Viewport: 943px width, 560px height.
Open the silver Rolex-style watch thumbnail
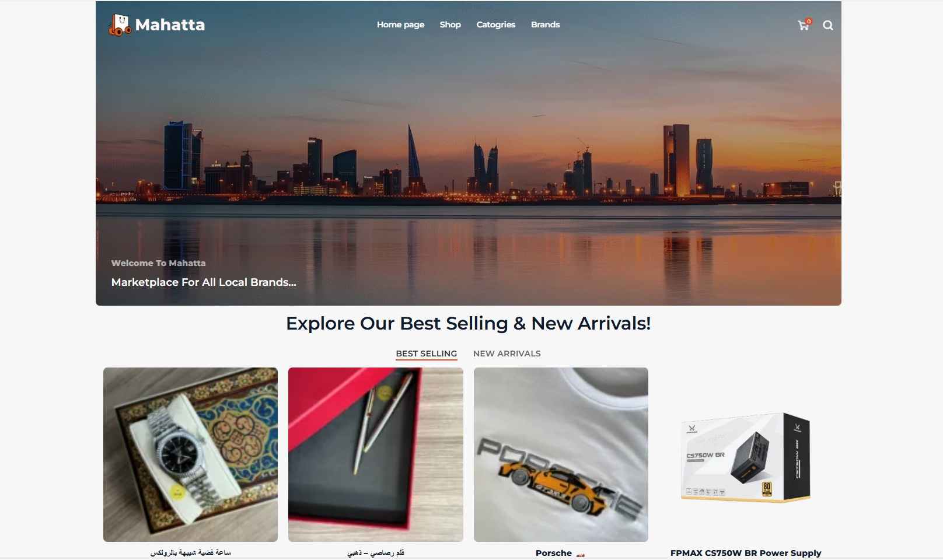pyautogui.click(x=190, y=454)
